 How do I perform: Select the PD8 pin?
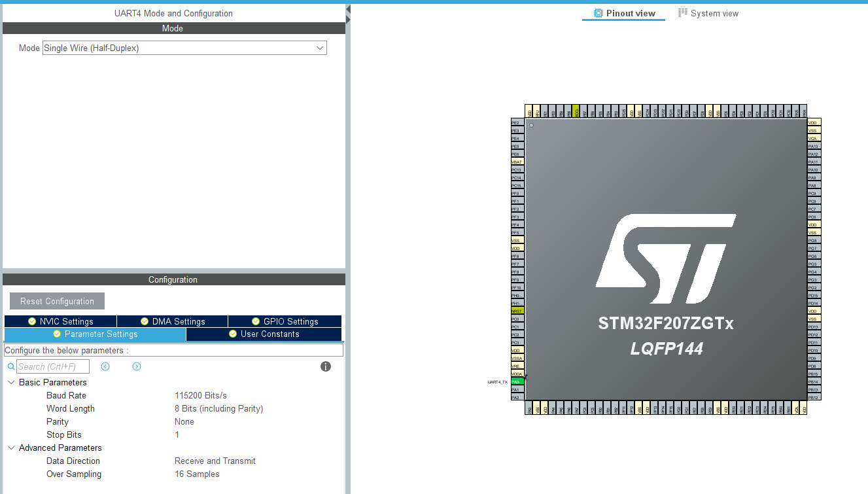814,366
